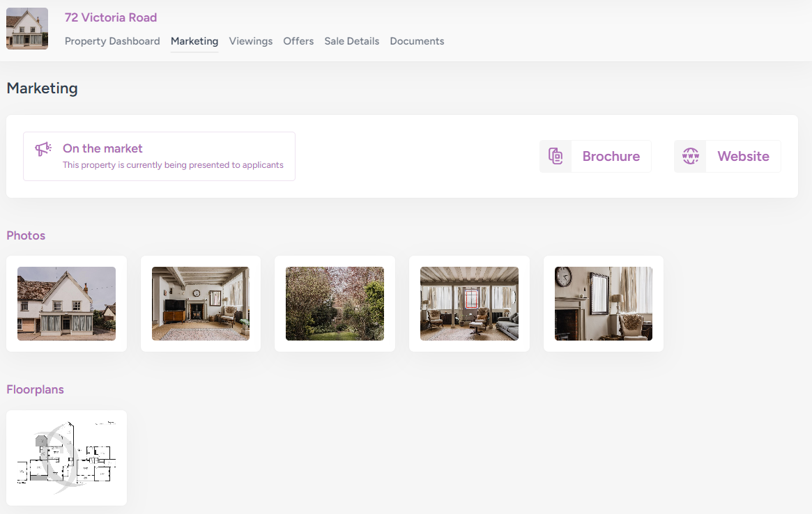Open the garden photo

(335, 304)
